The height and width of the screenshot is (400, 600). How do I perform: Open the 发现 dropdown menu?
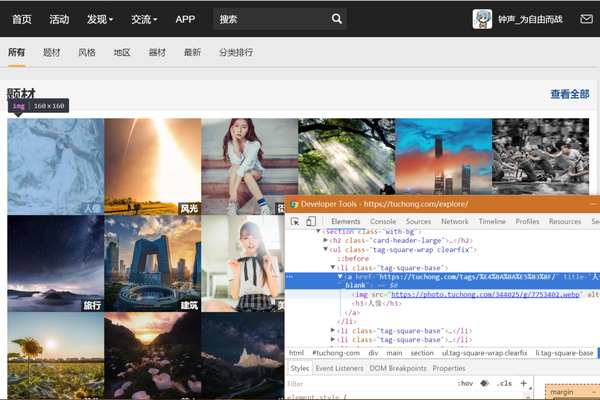[100, 19]
